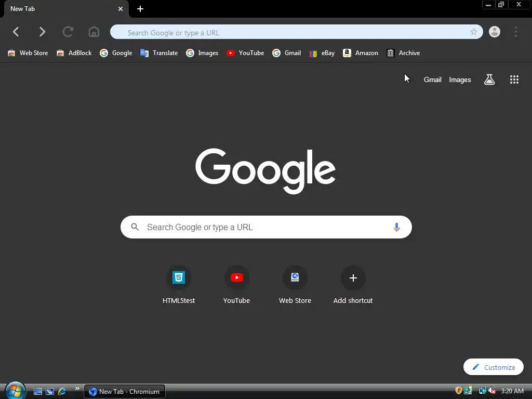Open the YouTube bookmark in bookmarks bar
Screen dimensions: 532x399
(x=245, y=53)
